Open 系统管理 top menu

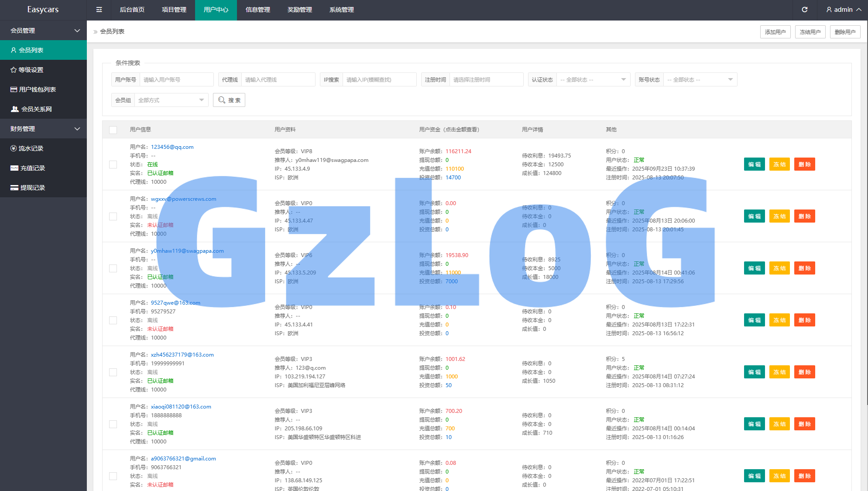coord(341,10)
